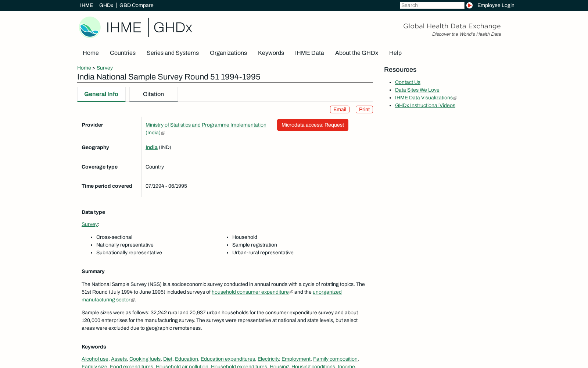The width and height of the screenshot is (588, 368).
Task: Click the Home breadcrumb link
Action: click(x=84, y=68)
